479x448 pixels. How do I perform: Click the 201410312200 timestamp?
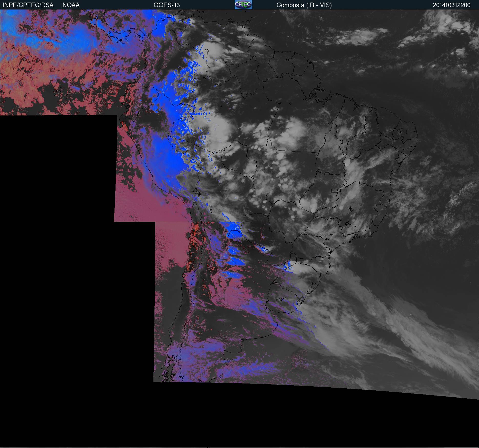click(452, 5)
